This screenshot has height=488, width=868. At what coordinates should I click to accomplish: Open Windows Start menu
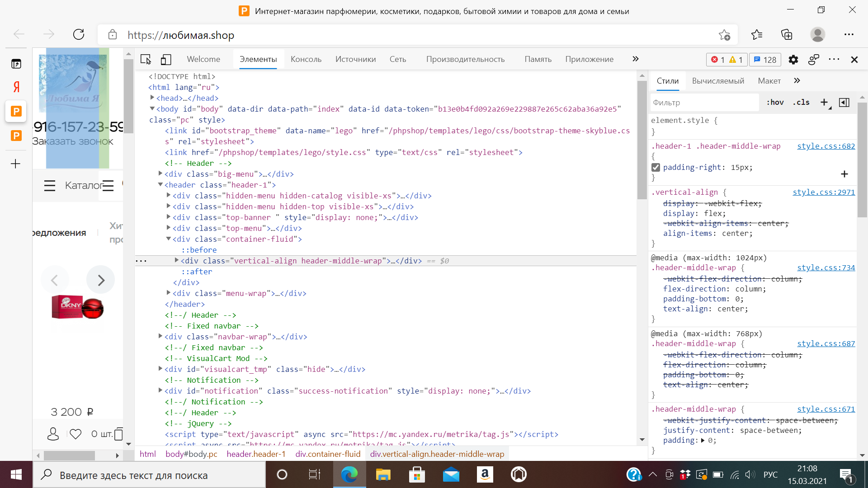16,474
